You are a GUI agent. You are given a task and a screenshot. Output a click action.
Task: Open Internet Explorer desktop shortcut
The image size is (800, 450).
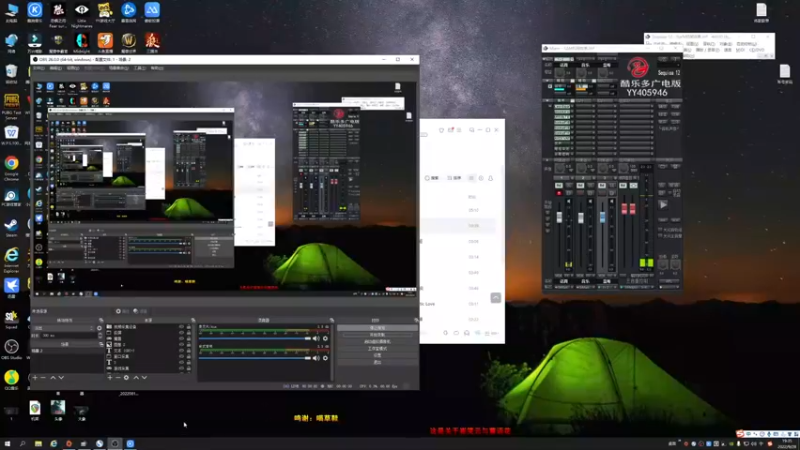click(11, 259)
